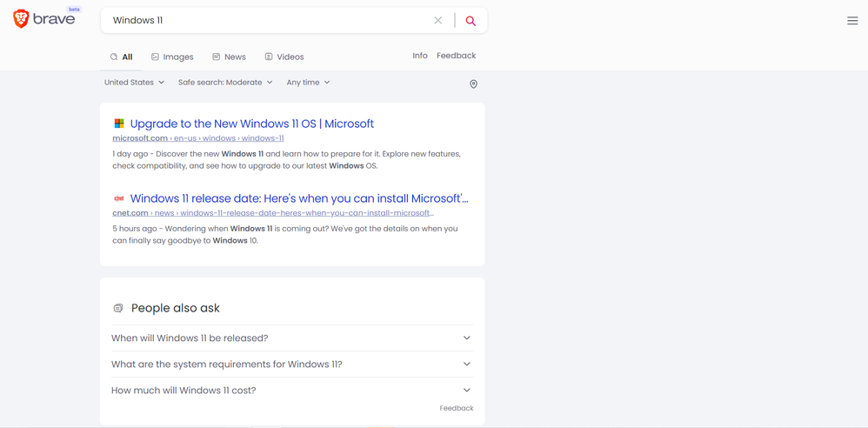Switch to the News tab
This screenshot has width=868, height=428.
(229, 57)
